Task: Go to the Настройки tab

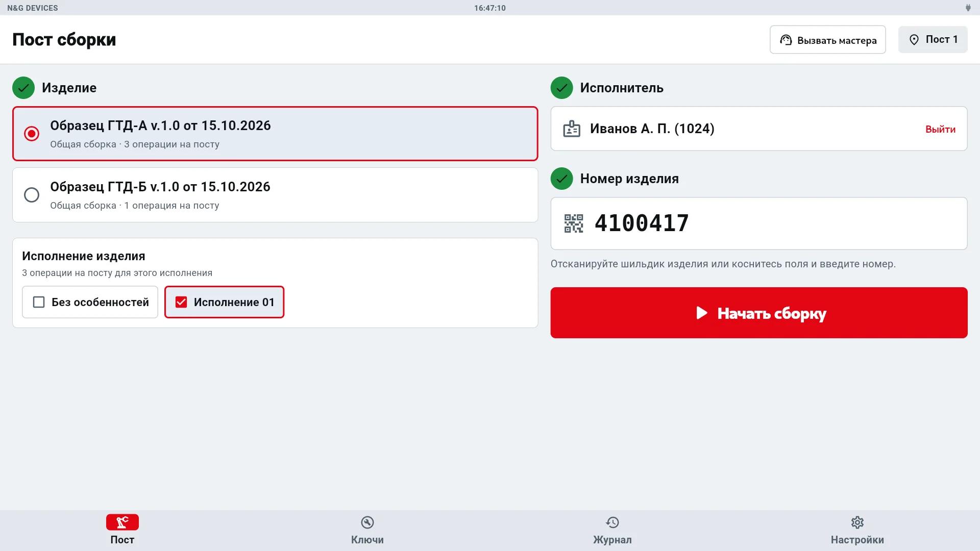Action: tap(857, 530)
